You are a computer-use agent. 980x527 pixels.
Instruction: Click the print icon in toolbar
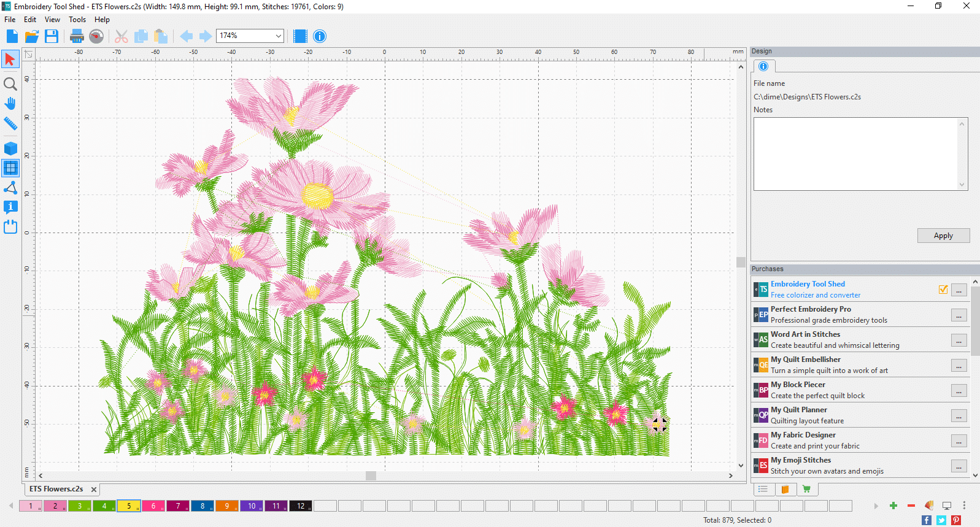(77, 36)
